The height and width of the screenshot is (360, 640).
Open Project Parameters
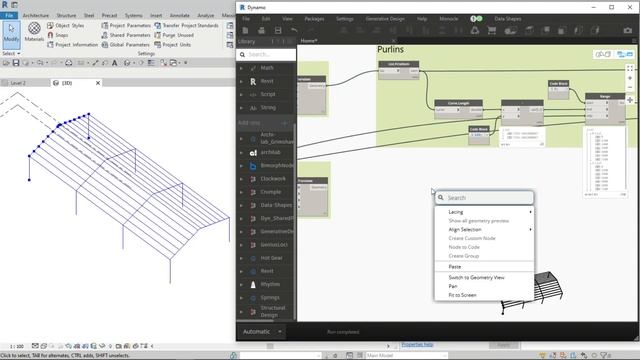click(126, 25)
